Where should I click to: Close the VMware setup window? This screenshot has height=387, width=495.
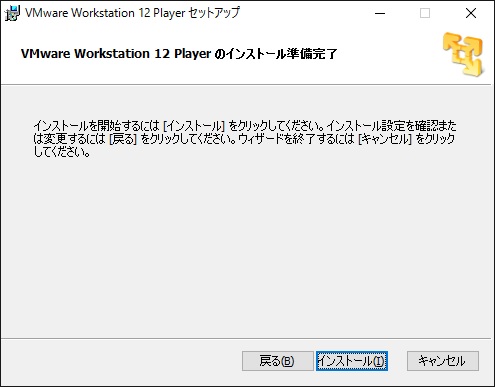(x=471, y=13)
